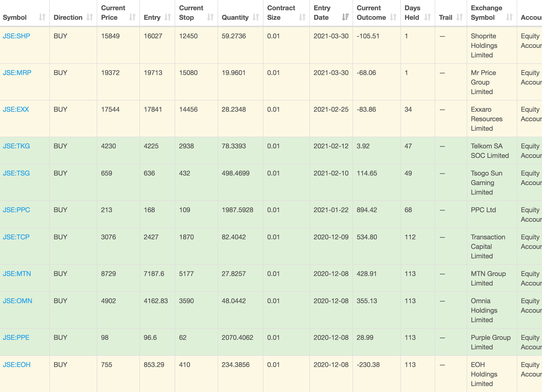
Task: Click the Shoprite Holdings Limited cell
Action: (492, 45)
